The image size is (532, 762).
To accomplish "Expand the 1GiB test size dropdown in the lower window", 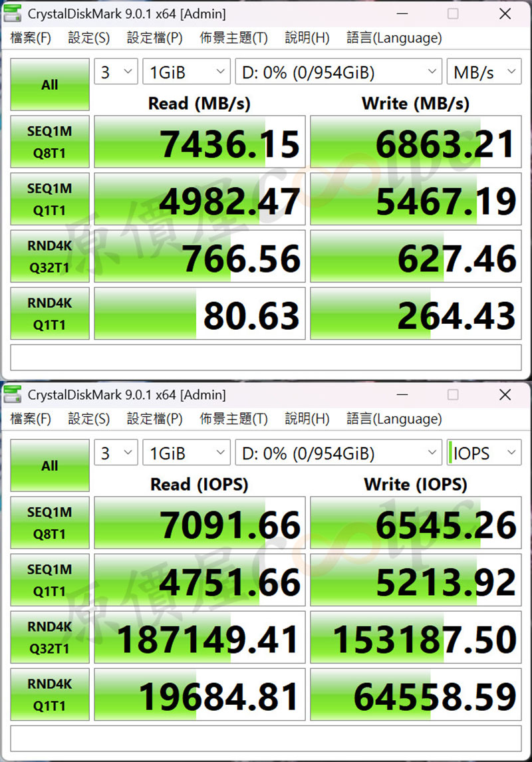I will (x=186, y=453).
